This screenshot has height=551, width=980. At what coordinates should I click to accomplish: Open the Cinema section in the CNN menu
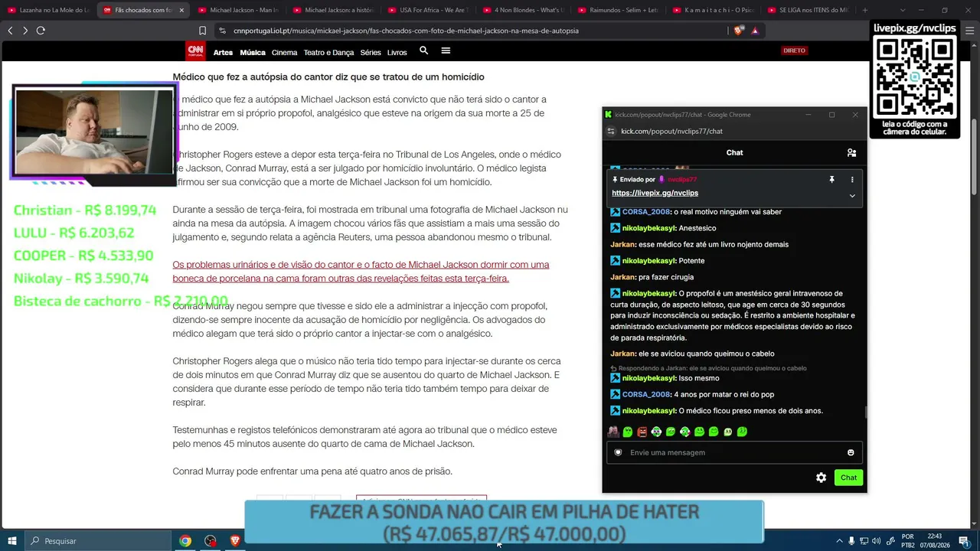pos(284,52)
